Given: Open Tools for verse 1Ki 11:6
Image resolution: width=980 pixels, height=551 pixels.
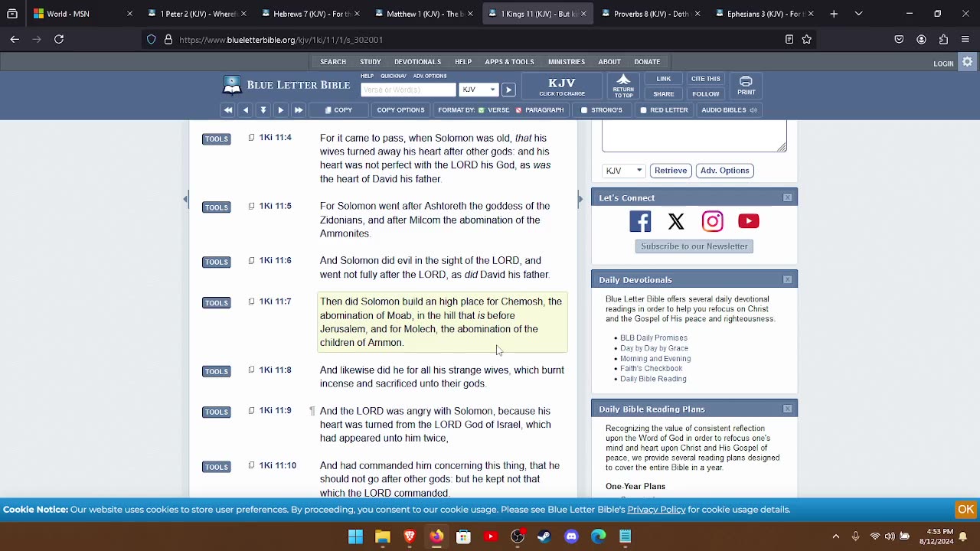Looking at the screenshot, I should [x=216, y=262].
